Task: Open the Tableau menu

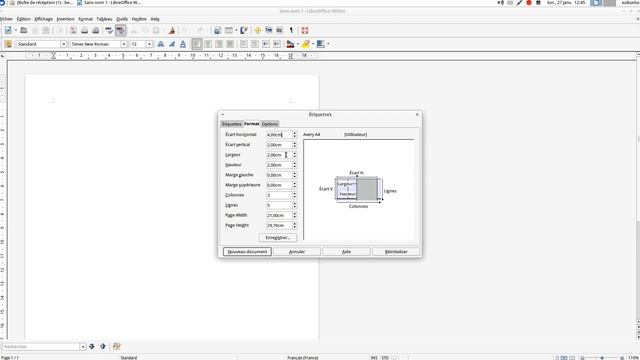Action: point(104,19)
